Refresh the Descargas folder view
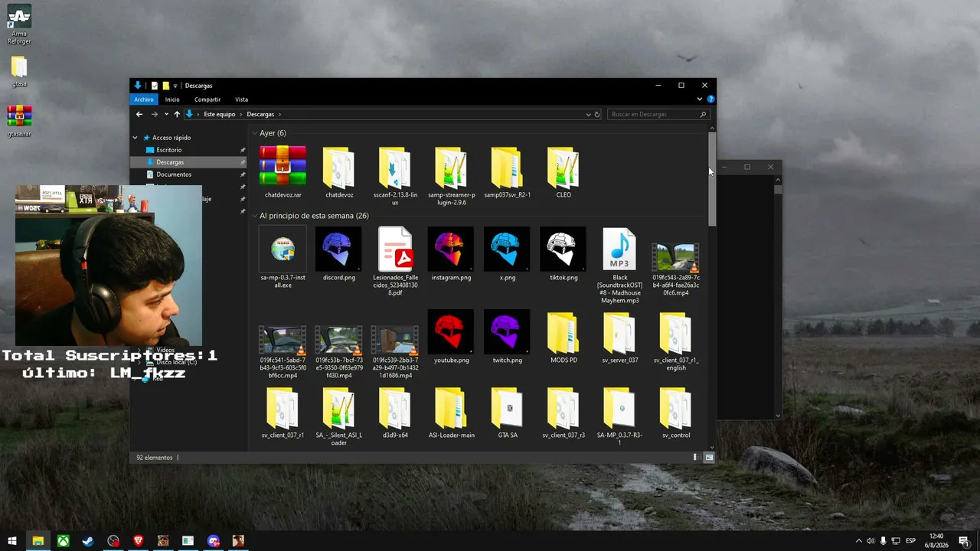Screen dimensions: 980x551 tap(597, 114)
